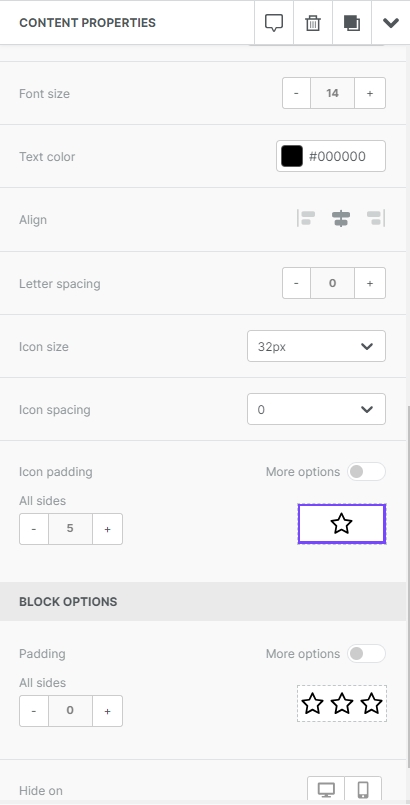This screenshot has height=805, width=410.
Task: Collapse Content Properties with chevron
Action: 391,23
